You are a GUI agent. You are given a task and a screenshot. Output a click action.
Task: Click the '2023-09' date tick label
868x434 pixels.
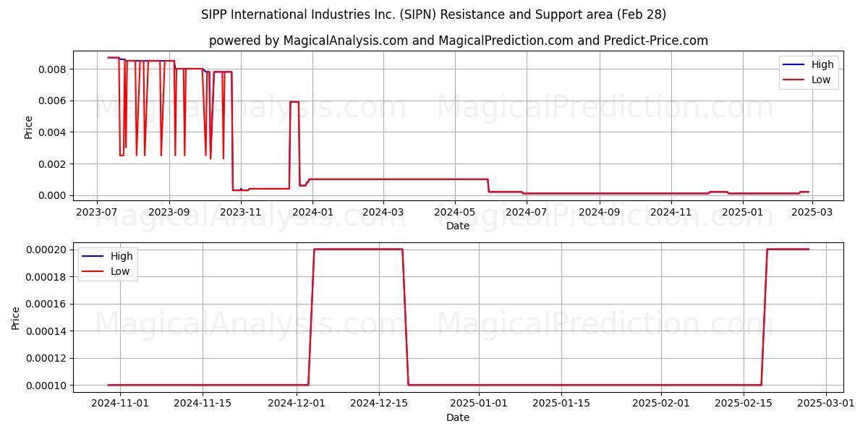point(169,212)
